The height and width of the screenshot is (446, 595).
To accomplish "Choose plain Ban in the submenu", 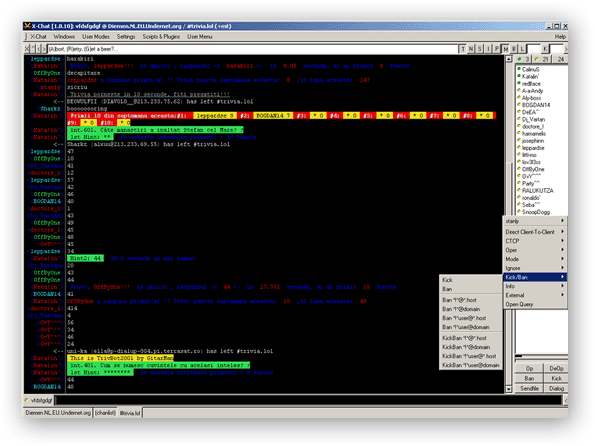I will point(471,289).
